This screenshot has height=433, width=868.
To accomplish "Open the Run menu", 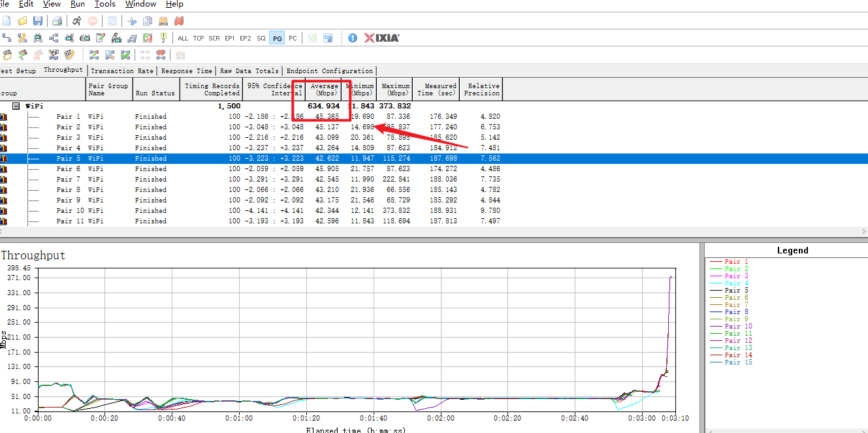I will click(77, 5).
